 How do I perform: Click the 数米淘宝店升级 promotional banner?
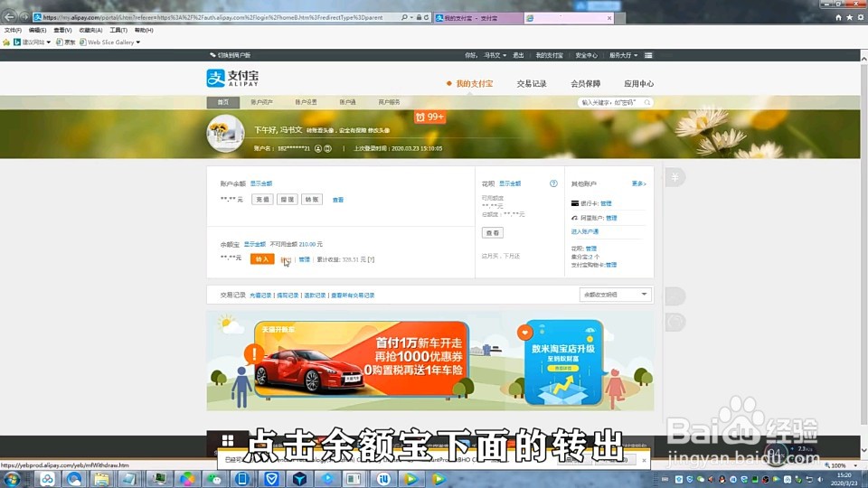point(563,361)
